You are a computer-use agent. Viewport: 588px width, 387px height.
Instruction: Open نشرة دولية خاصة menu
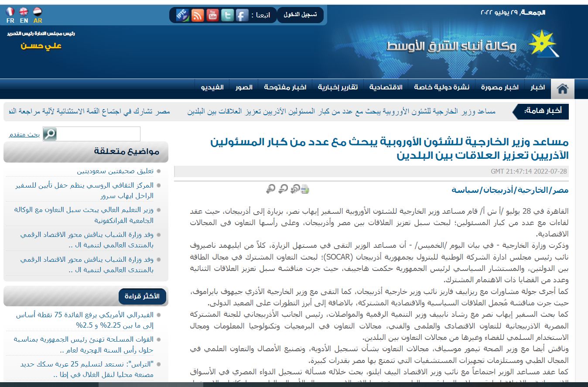442,87
